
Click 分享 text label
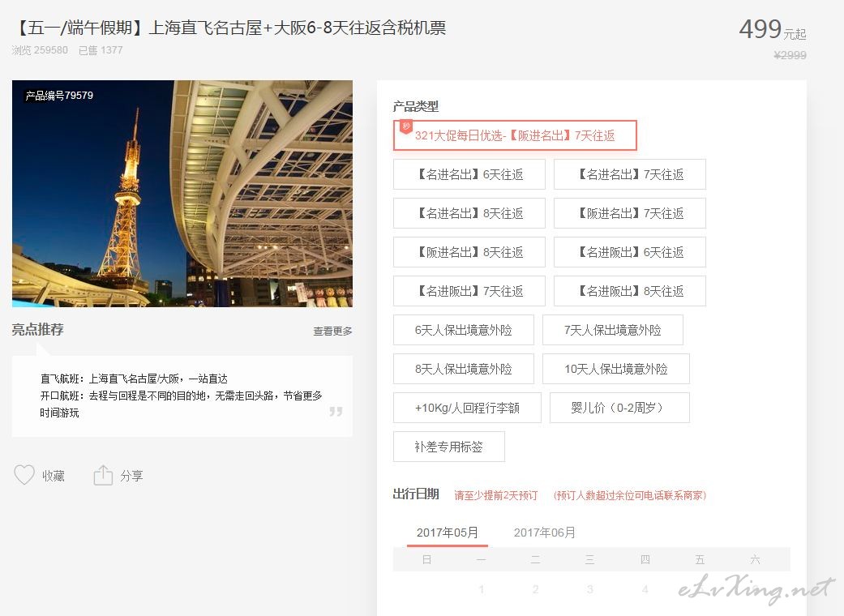coord(131,476)
